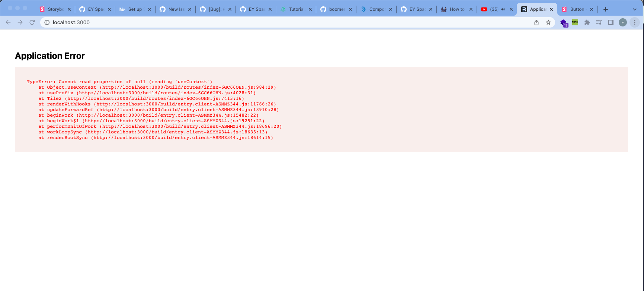Close the Button tab
This screenshot has height=291, width=644.
pyautogui.click(x=592, y=9)
